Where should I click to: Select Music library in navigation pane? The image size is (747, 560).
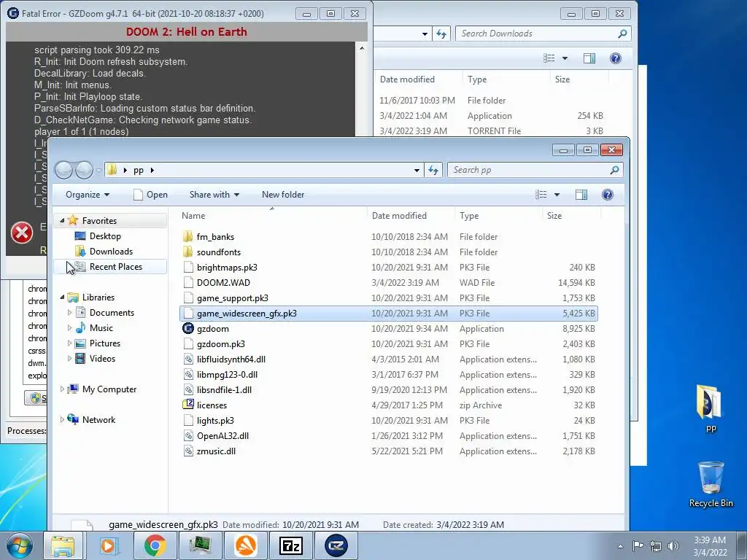point(101,327)
